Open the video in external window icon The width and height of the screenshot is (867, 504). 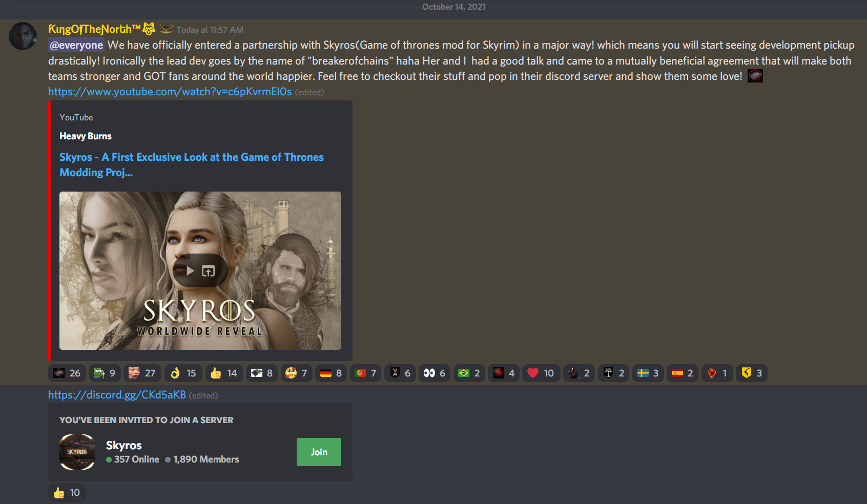208,271
